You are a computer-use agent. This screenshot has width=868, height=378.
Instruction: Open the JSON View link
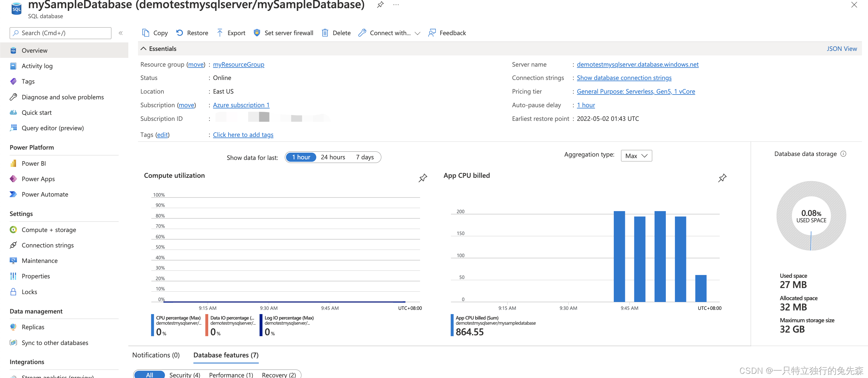tap(841, 48)
